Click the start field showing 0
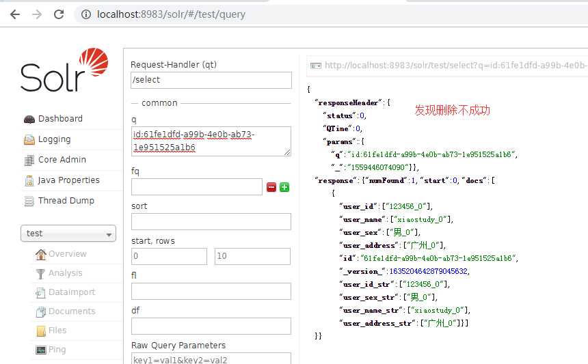 tap(169, 257)
